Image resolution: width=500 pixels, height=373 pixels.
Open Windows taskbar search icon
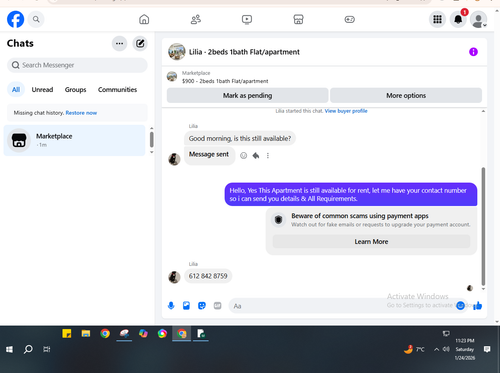tap(28, 349)
